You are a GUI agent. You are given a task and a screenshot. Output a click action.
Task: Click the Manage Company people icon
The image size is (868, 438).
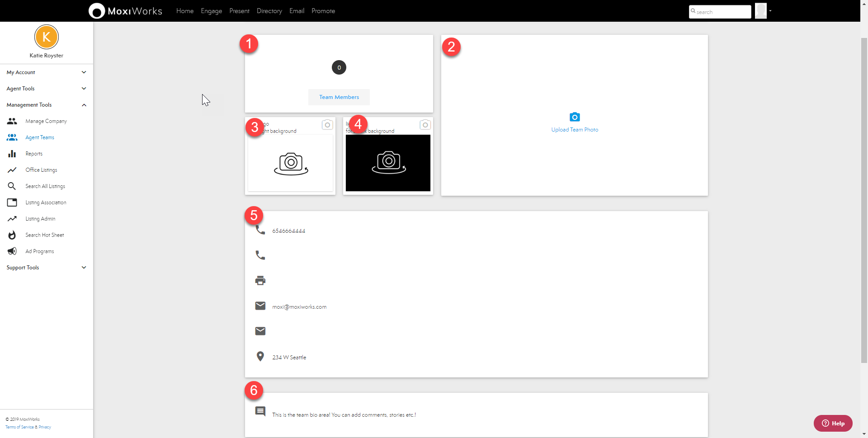point(12,121)
